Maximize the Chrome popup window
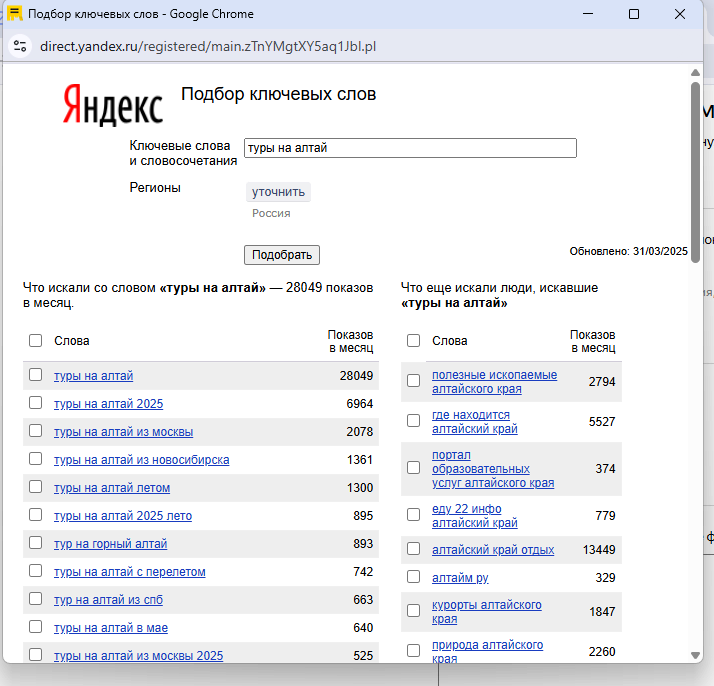 click(634, 14)
